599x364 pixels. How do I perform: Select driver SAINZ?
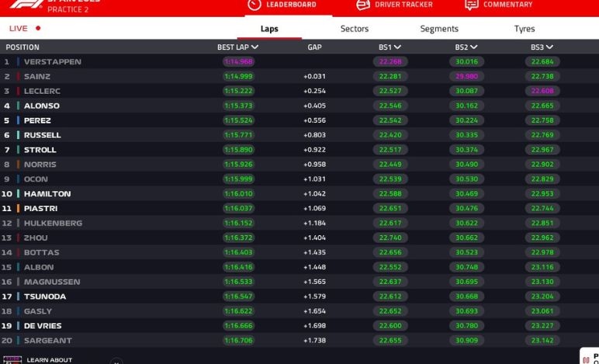(37, 76)
